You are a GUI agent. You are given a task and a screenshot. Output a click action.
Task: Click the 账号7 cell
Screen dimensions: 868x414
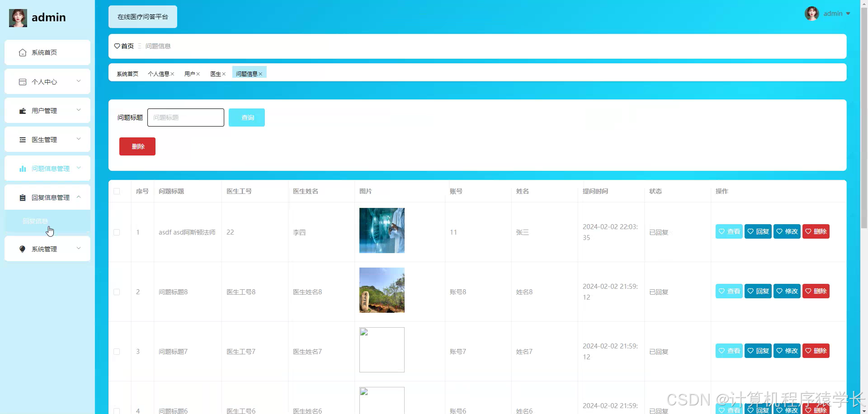458,352
